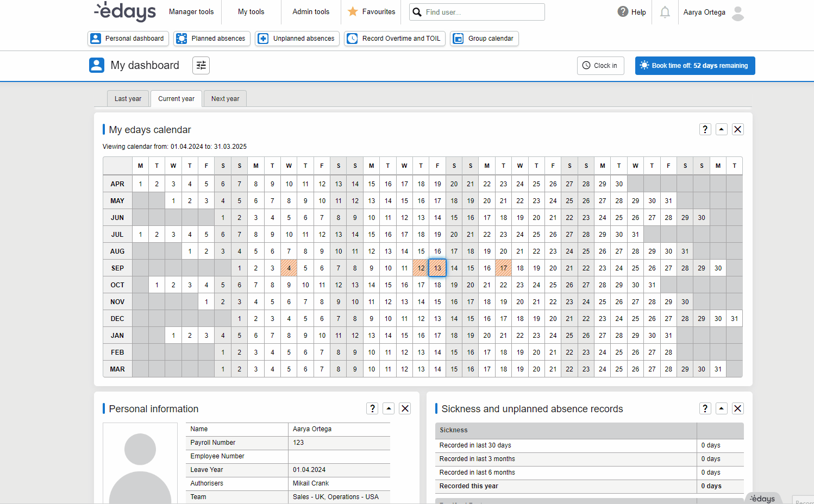Click the MAR month row label
814x504 pixels.
point(117,369)
